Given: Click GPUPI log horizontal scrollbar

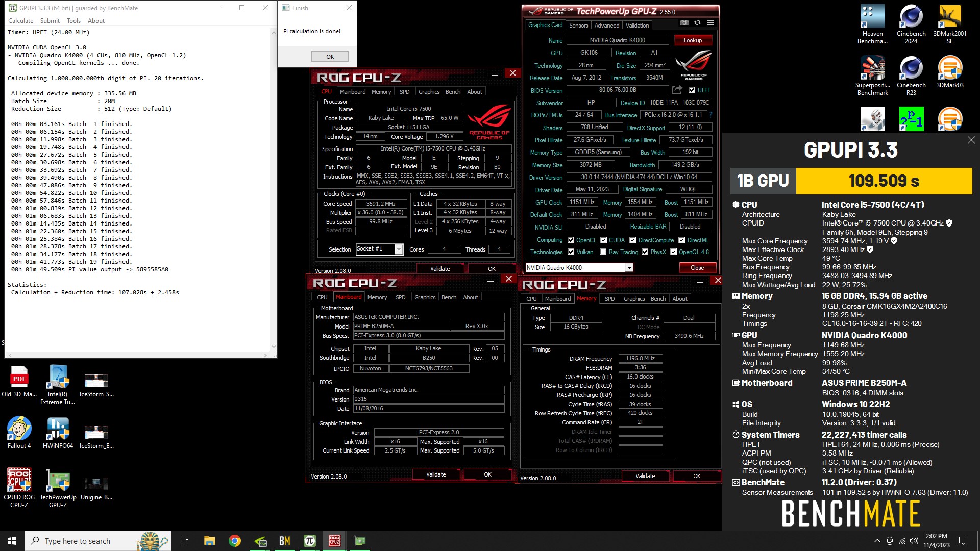Looking at the screenshot, I should click(x=136, y=355).
